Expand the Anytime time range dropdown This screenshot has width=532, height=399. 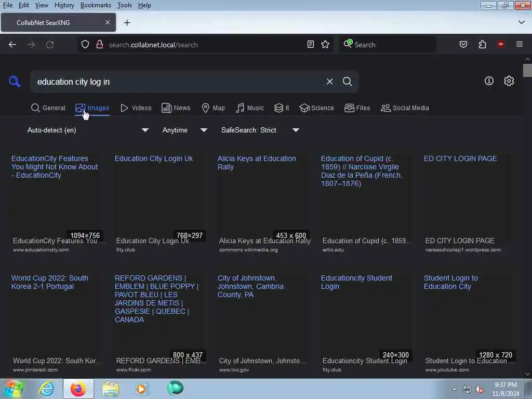[184, 130]
